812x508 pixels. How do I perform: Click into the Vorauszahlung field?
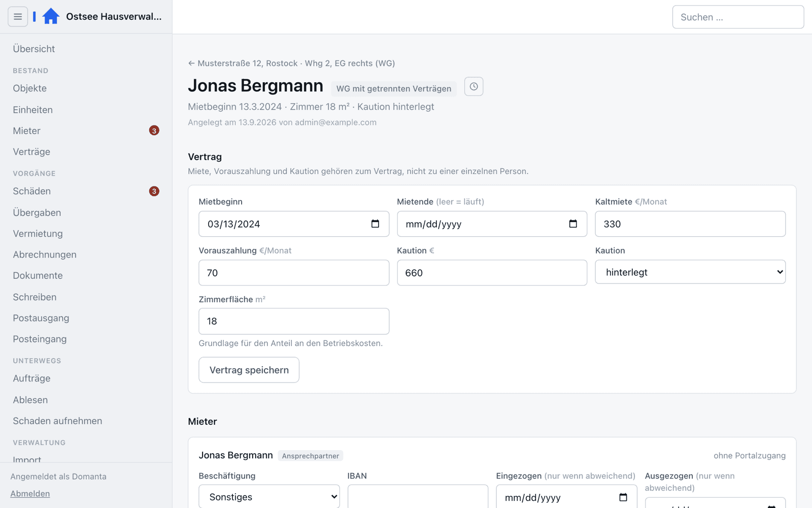coord(294,273)
